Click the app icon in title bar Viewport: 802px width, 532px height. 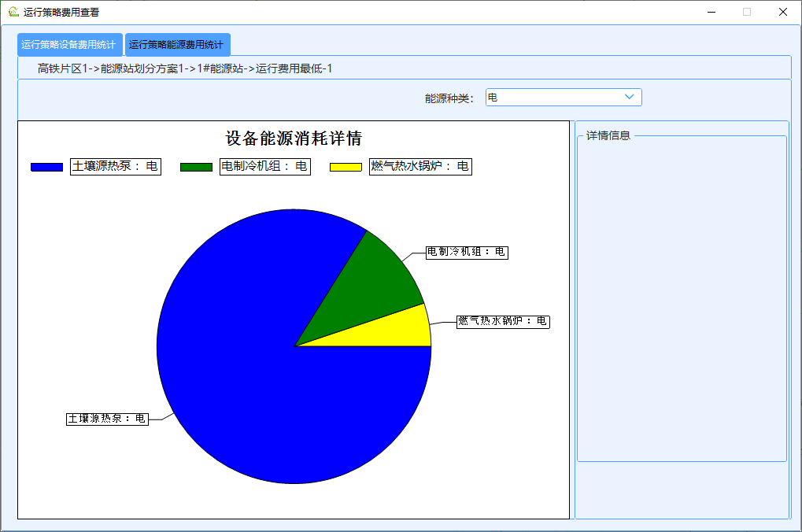click(x=13, y=12)
